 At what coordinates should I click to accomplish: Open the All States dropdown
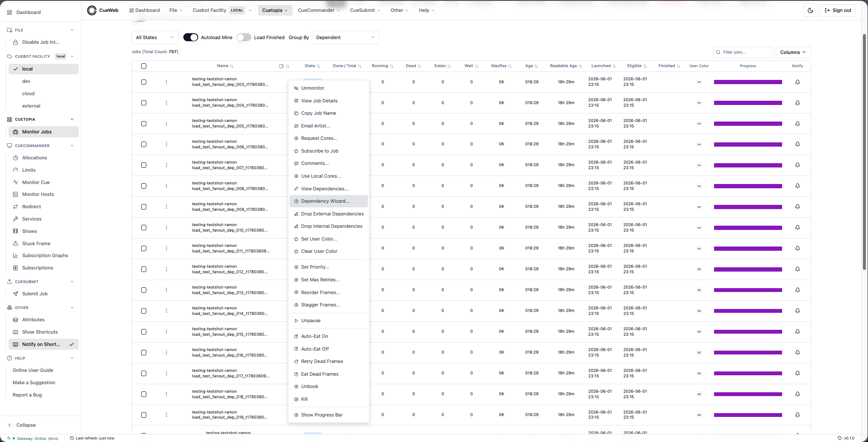point(155,37)
